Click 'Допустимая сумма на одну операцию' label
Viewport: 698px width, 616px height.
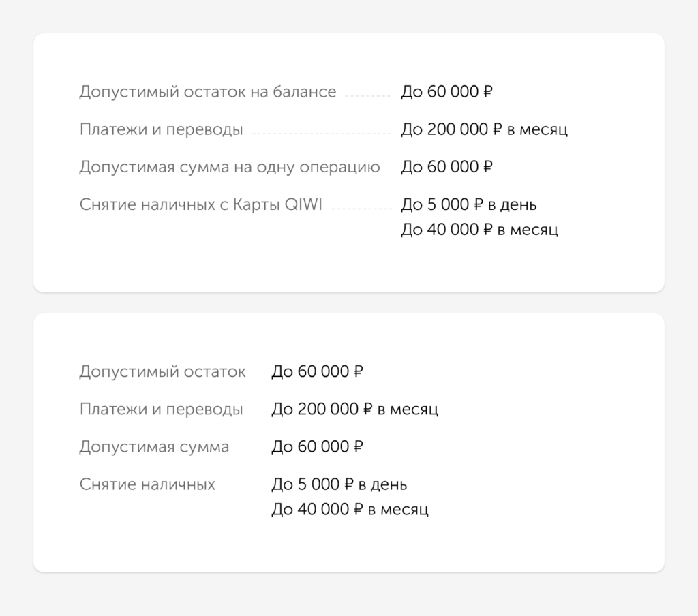click(230, 168)
